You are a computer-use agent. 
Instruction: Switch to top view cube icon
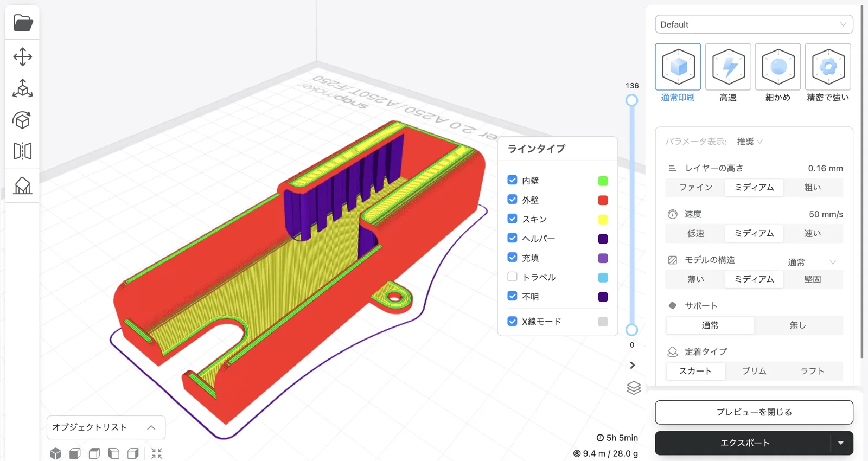click(x=94, y=453)
